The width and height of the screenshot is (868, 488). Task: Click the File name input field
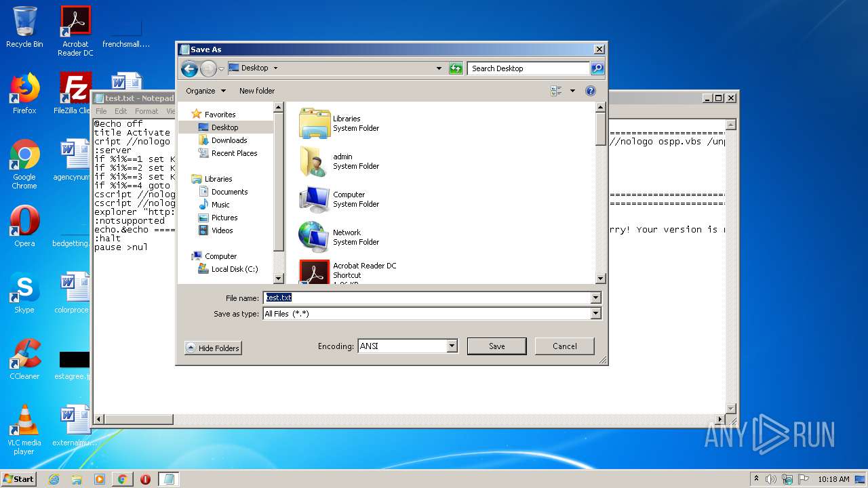(x=427, y=298)
